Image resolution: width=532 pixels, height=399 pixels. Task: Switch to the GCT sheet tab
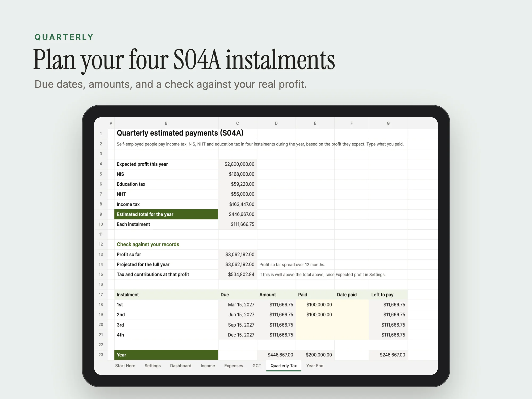pos(257,366)
